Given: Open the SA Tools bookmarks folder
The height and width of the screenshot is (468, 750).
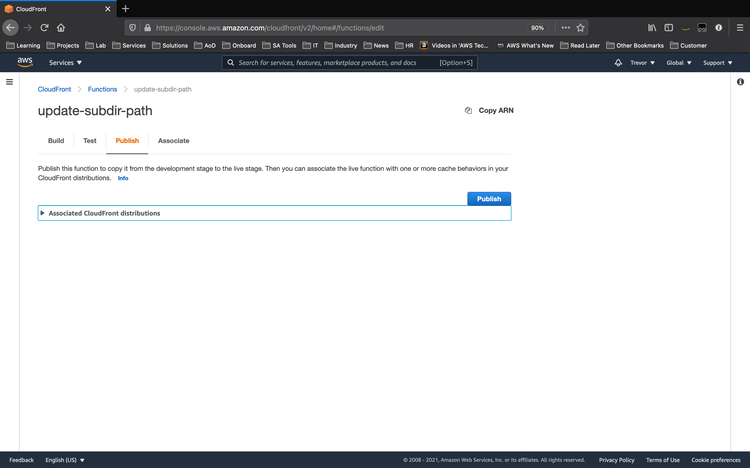Looking at the screenshot, I should [279, 45].
